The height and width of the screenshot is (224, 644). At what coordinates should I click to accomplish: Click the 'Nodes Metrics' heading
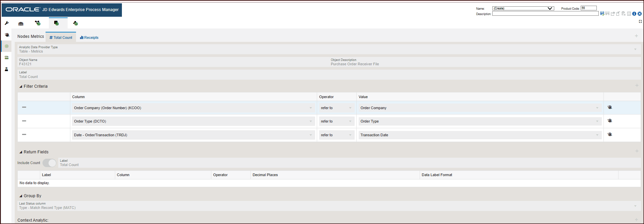click(x=30, y=36)
